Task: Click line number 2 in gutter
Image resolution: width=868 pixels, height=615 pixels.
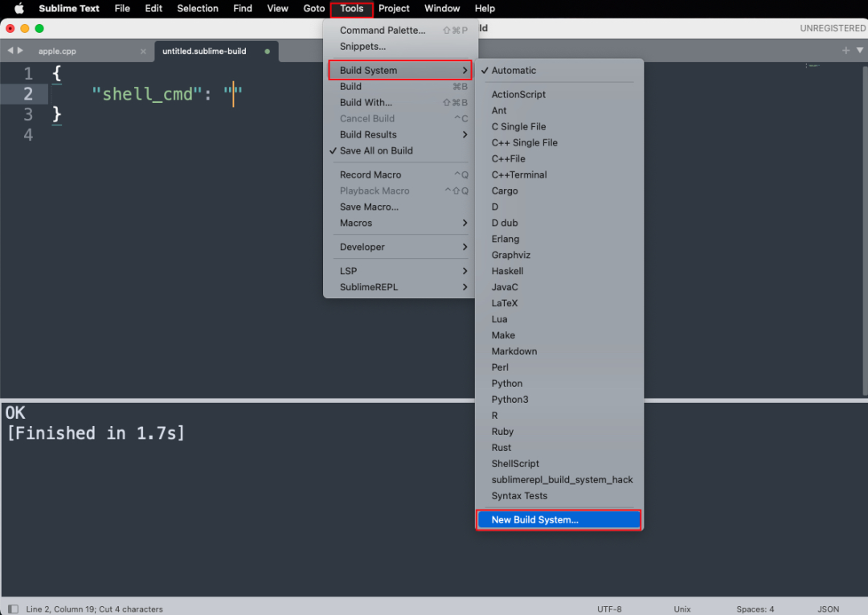Action: click(27, 94)
